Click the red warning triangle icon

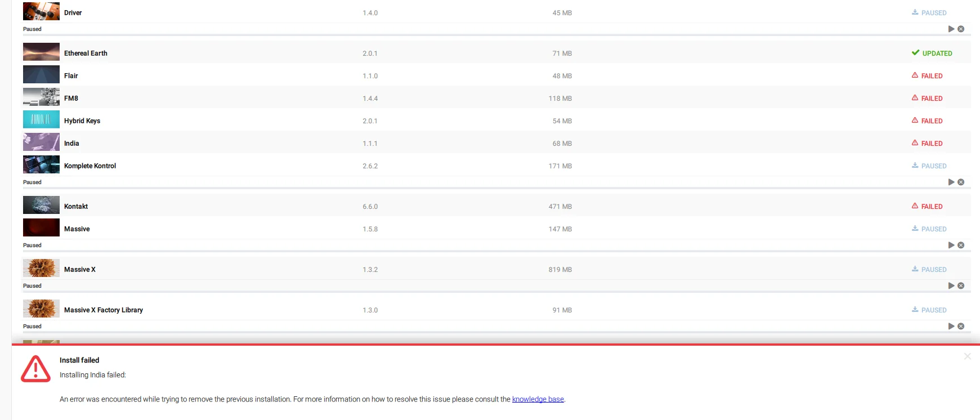coord(35,369)
